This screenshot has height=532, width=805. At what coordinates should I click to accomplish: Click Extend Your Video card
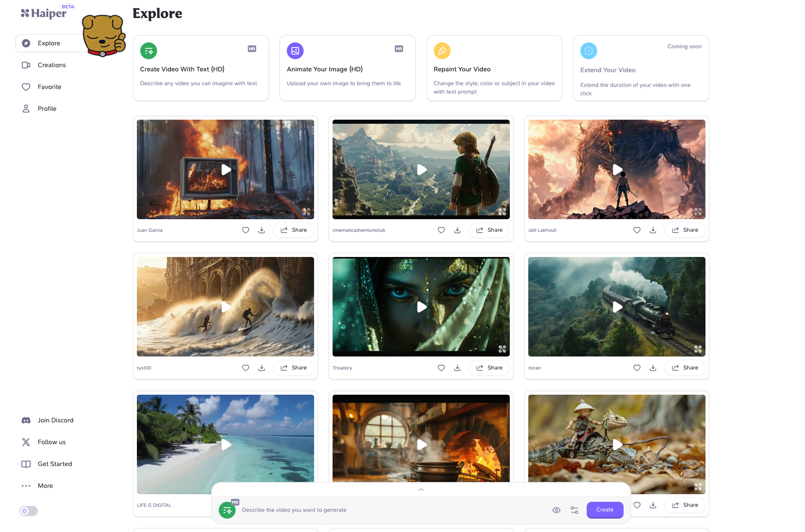pyautogui.click(x=641, y=68)
